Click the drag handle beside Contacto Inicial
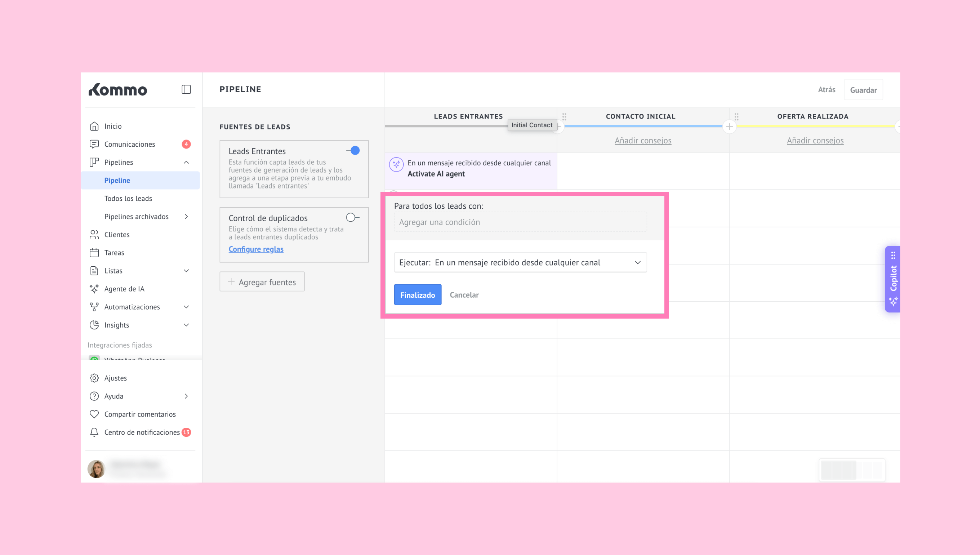 coord(564,117)
